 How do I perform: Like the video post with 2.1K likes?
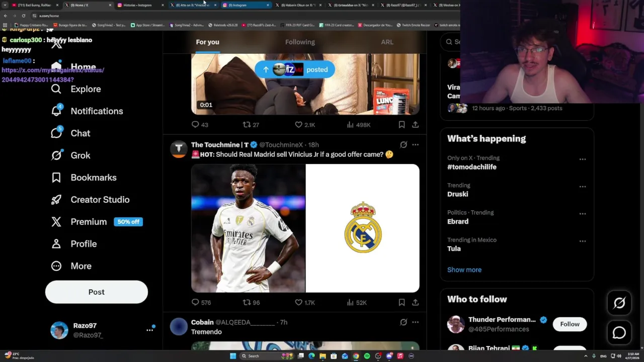point(304,125)
